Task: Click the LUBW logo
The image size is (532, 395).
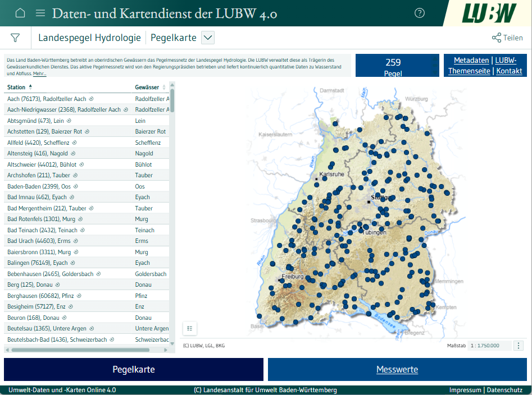Action: click(489, 13)
